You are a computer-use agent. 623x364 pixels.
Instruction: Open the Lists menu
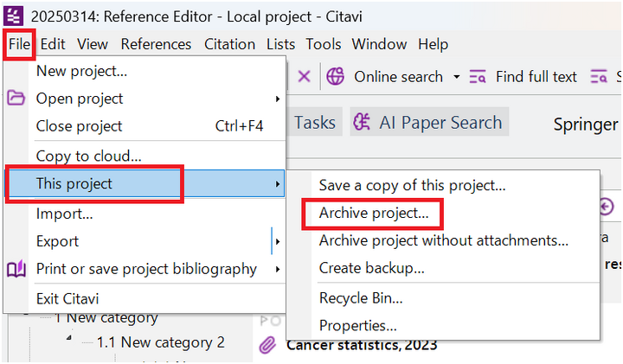point(281,44)
